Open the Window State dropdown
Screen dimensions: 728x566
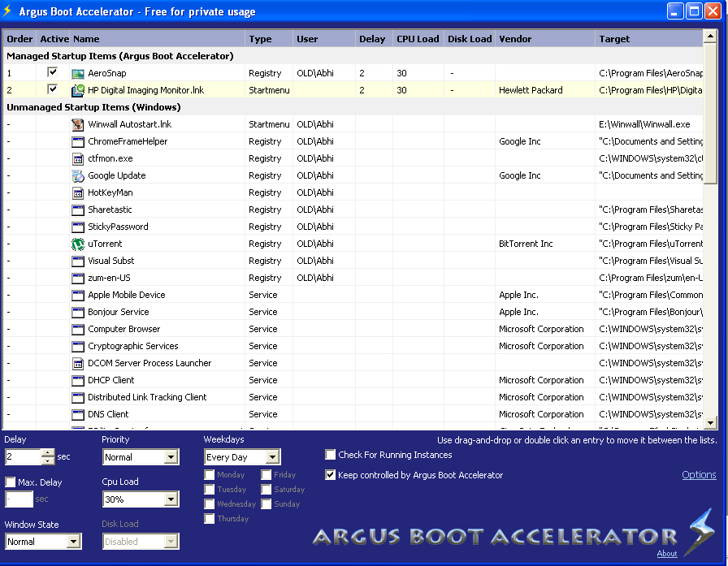73,542
